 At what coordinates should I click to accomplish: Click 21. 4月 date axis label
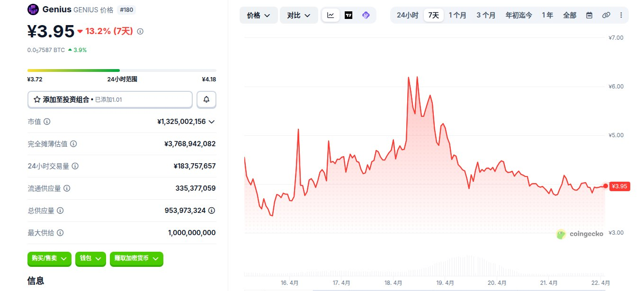pyautogui.click(x=549, y=283)
